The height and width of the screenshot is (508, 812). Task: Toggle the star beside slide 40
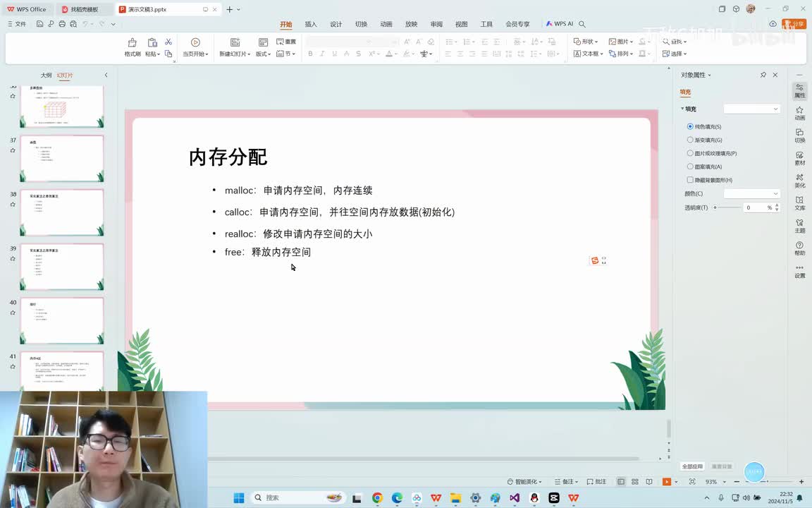13,313
